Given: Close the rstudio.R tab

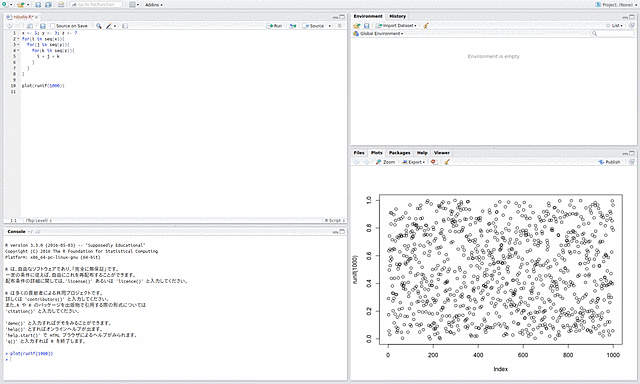Looking at the screenshot, I should pos(36,17).
